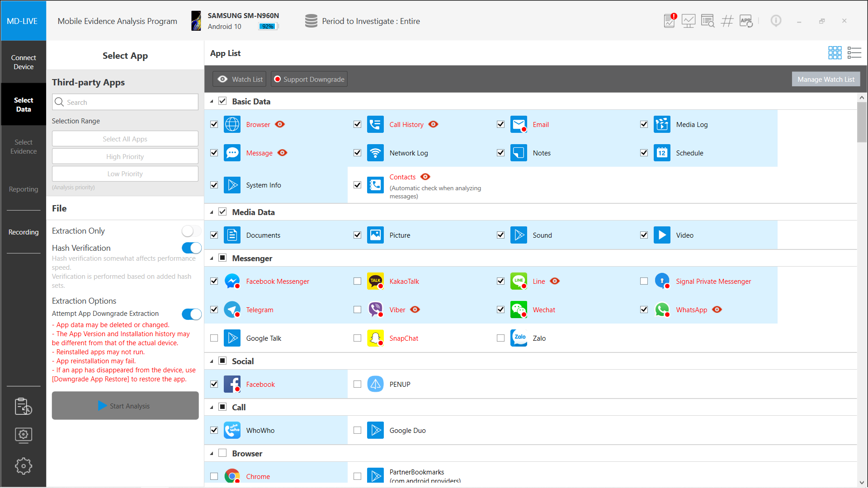Go to Select Evidence sidebar step

point(24,146)
